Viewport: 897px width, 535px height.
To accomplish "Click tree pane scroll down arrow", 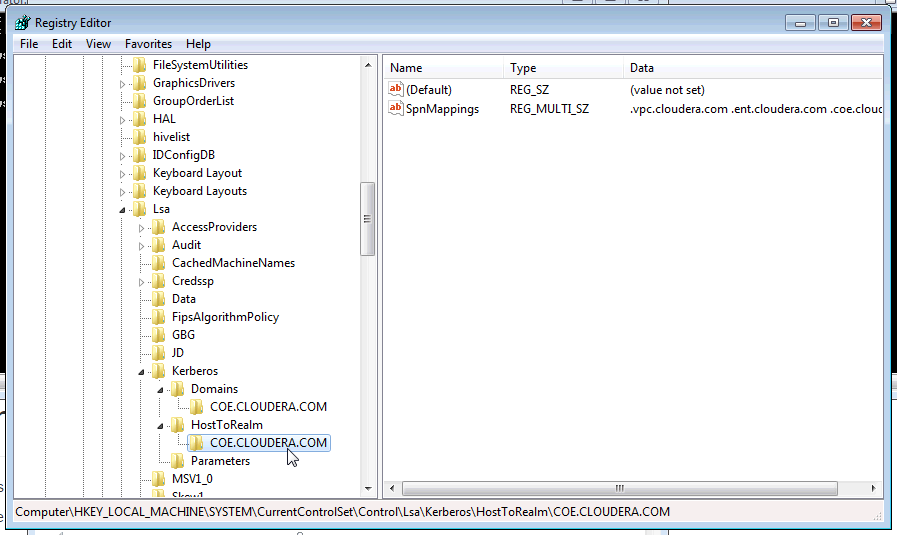I will coord(368,489).
